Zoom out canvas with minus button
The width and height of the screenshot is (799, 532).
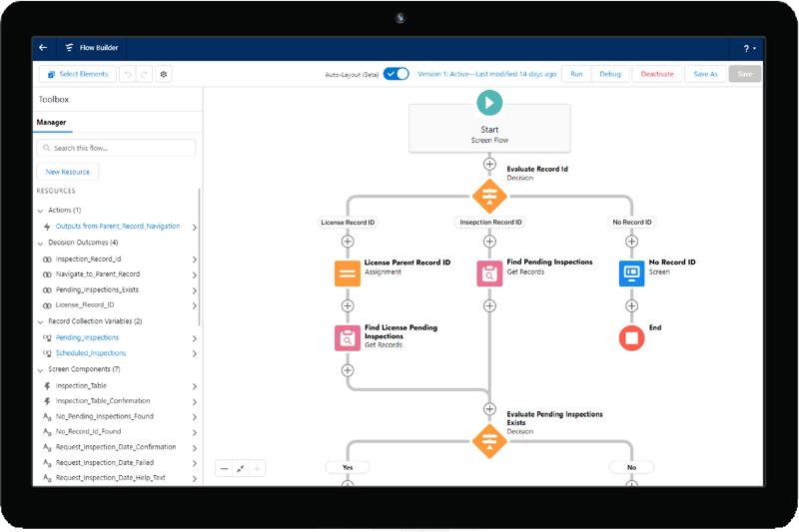[224, 468]
